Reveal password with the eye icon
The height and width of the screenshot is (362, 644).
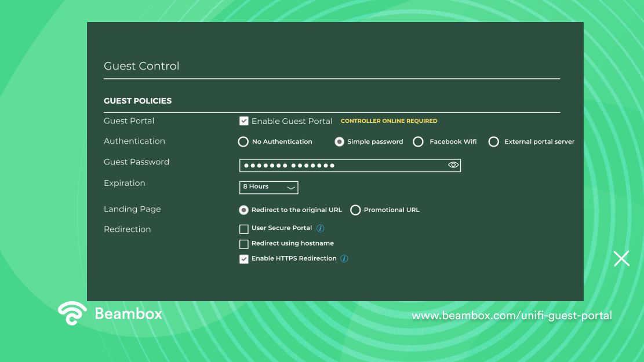[453, 165]
